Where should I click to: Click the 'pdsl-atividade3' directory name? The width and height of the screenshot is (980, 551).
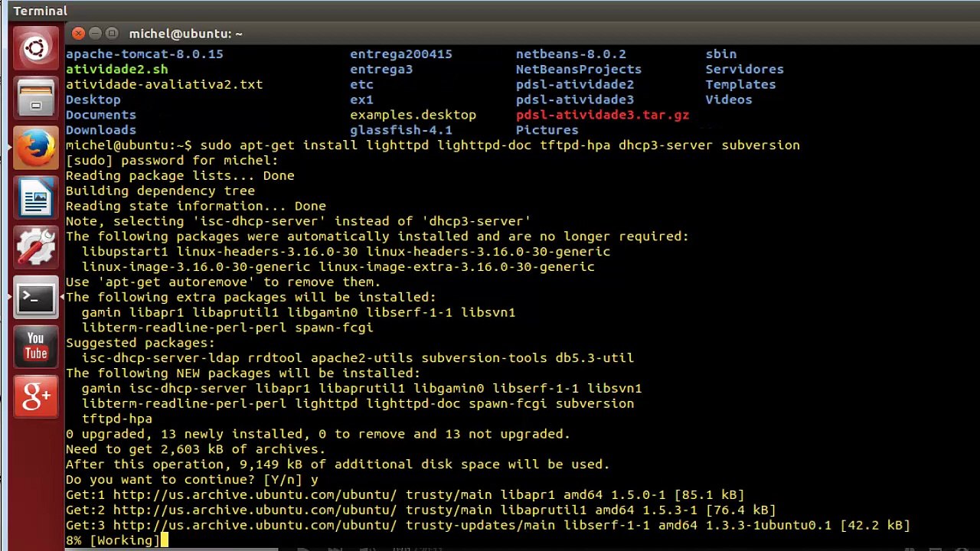click(574, 99)
